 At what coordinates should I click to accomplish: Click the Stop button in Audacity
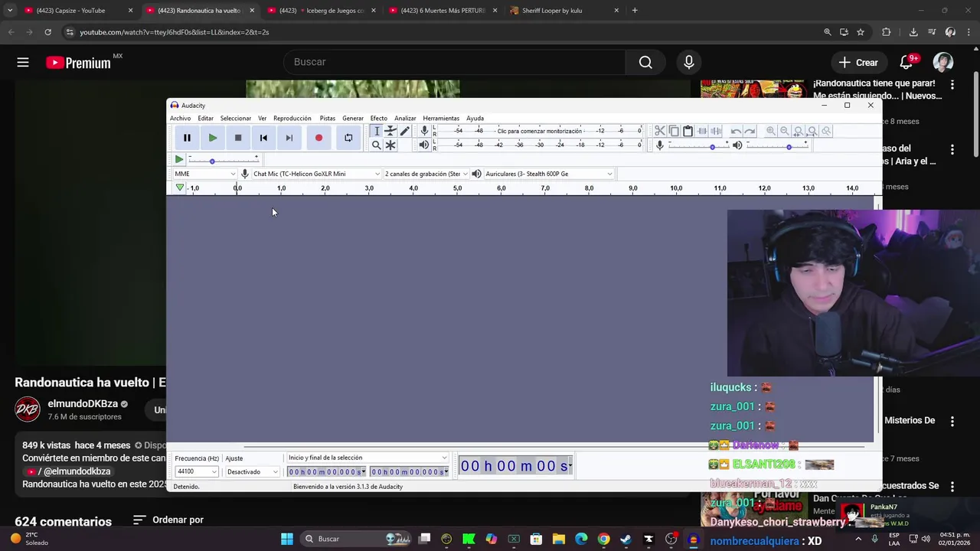pyautogui.click(x=238, y=138)
